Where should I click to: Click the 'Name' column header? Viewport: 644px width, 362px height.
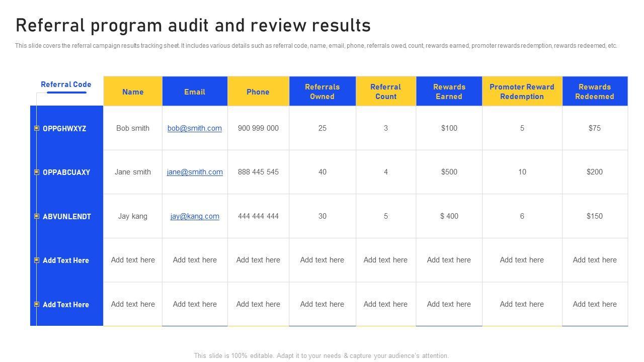(133, 92)
